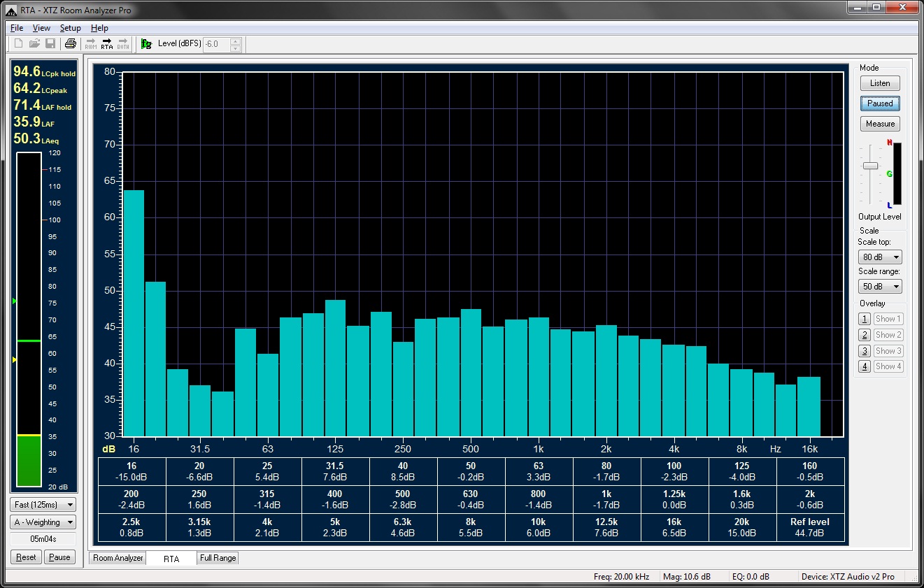This screenshot has width=924, height=588.
Task: Click the BOTH arrow toolbar icon
Action: click(123, 44)
